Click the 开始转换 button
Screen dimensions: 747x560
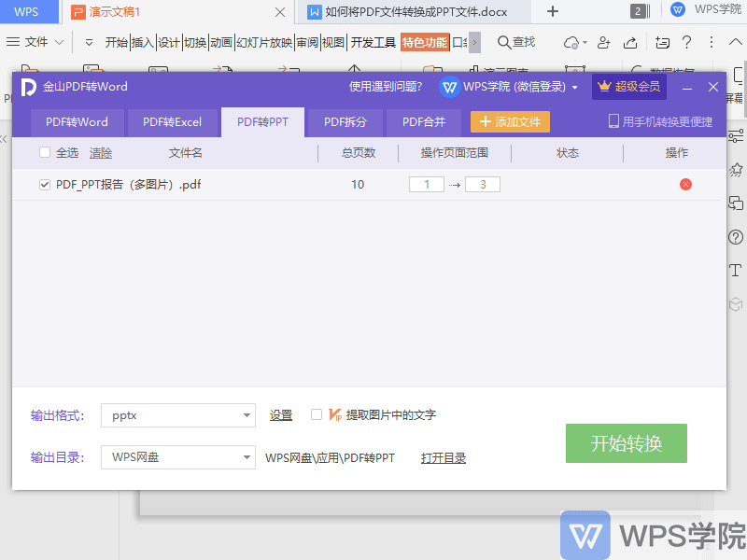tap(626, 443)
